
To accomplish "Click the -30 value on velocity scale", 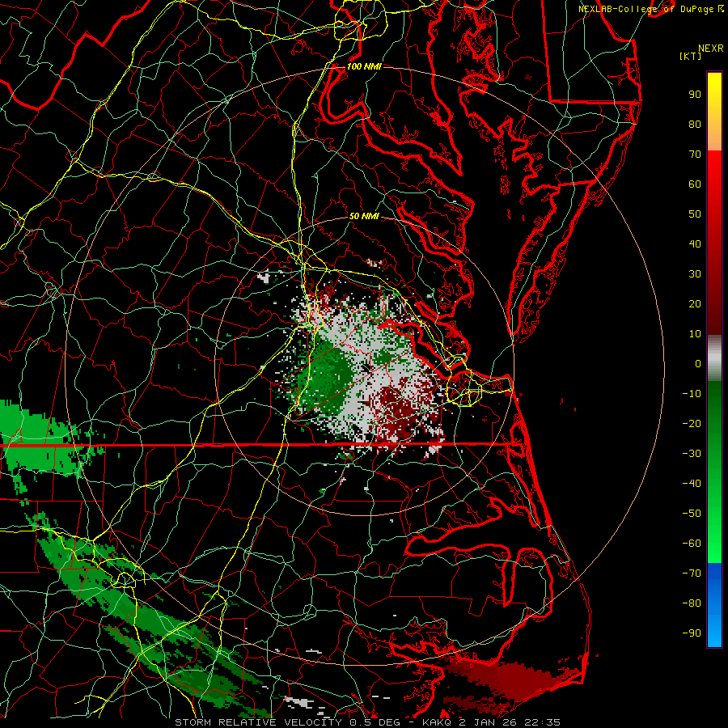I will [x=692, y=454].
